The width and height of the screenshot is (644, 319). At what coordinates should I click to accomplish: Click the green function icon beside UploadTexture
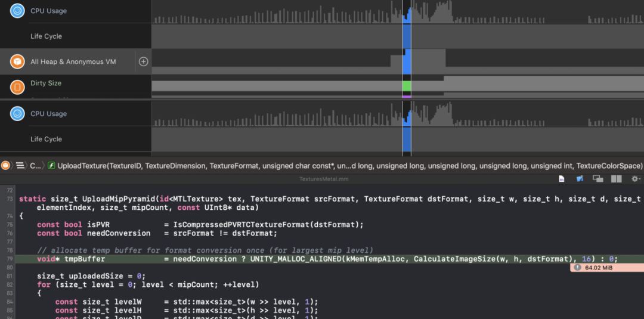pyautogui.click(x=51, y=165)
